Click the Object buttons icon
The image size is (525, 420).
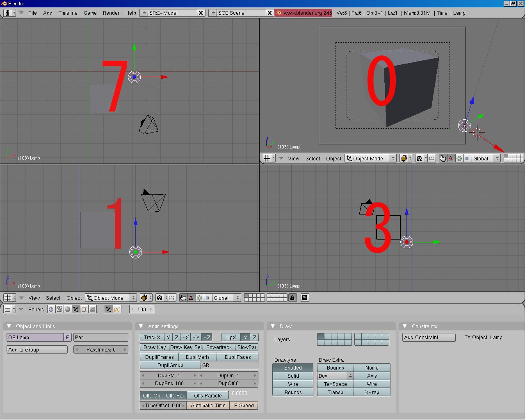click(76, 309)
